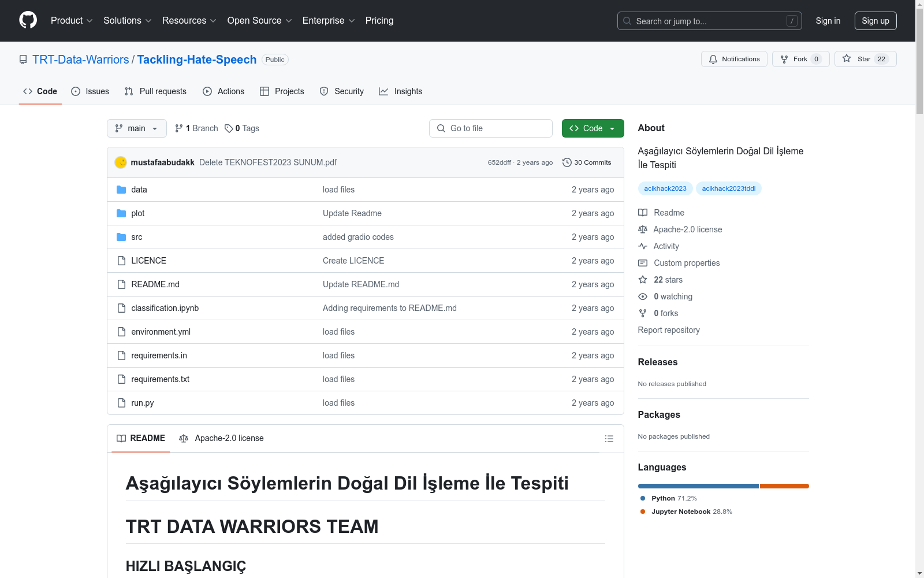Click the bell icon in Notifications

click(713, 59)
